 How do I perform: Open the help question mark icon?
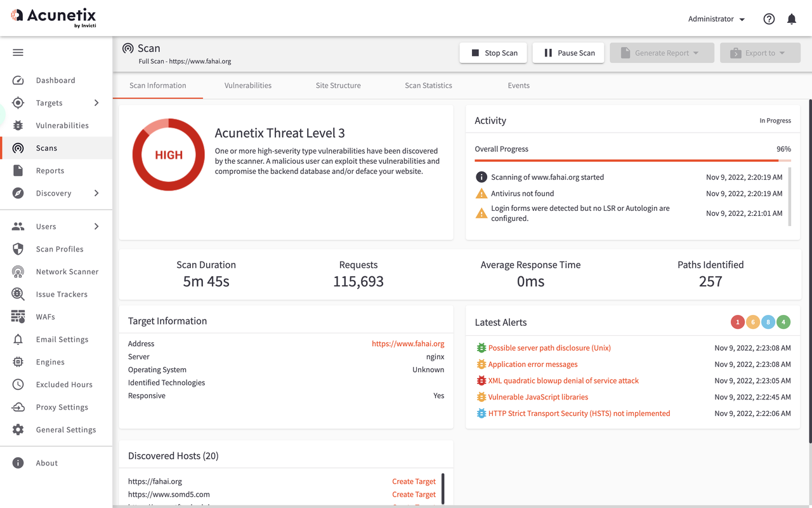click(x=769, y=19)
